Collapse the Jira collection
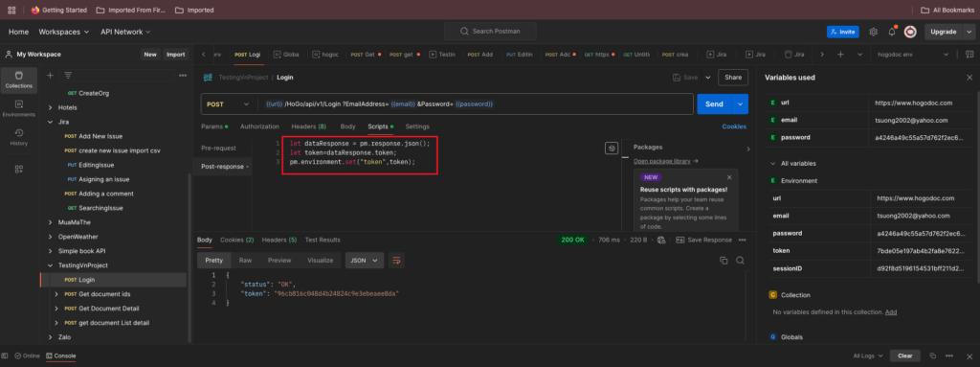This screenshot has width=980, height=367. (x=51, y=122)
